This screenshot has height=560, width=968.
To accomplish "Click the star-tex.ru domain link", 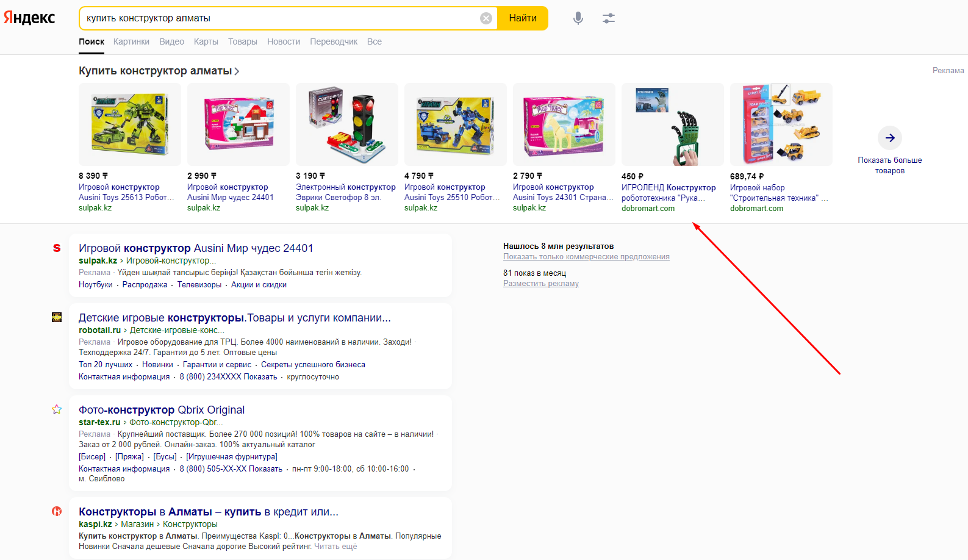I will (99, 422).
